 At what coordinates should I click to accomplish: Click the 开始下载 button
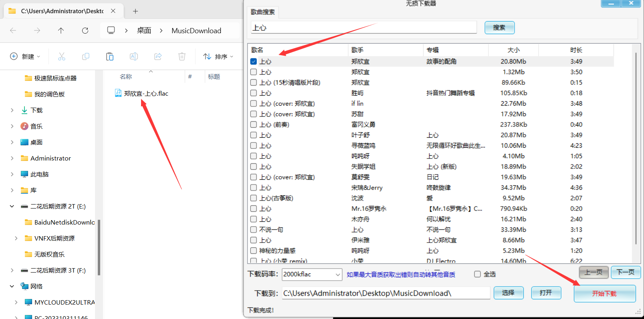tap(605, 294)
